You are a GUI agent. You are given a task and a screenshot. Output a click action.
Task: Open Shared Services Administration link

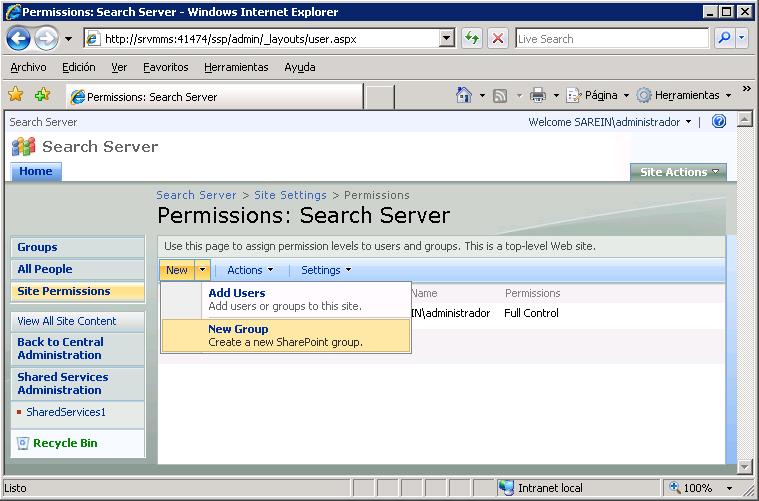pos(63,383)
